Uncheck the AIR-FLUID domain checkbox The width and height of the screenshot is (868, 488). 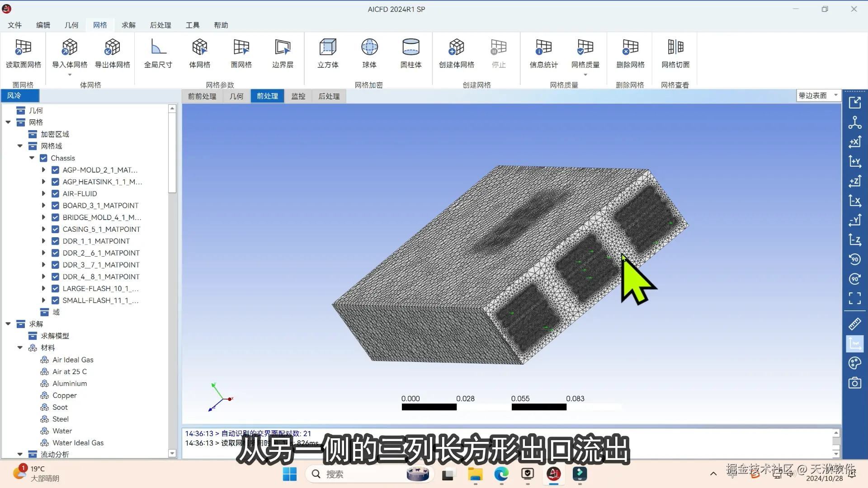pos(55,193)
